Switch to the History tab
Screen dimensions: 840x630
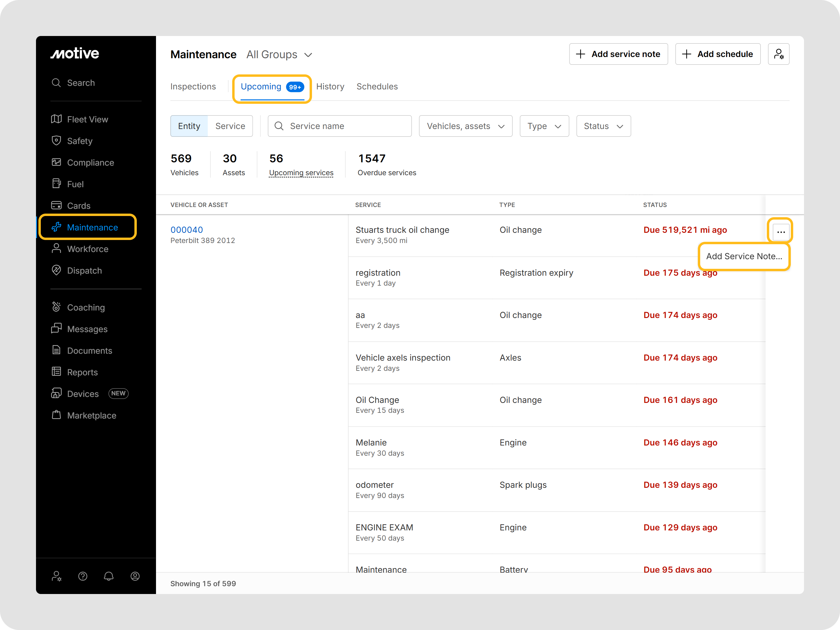click(x=330, y=87)
